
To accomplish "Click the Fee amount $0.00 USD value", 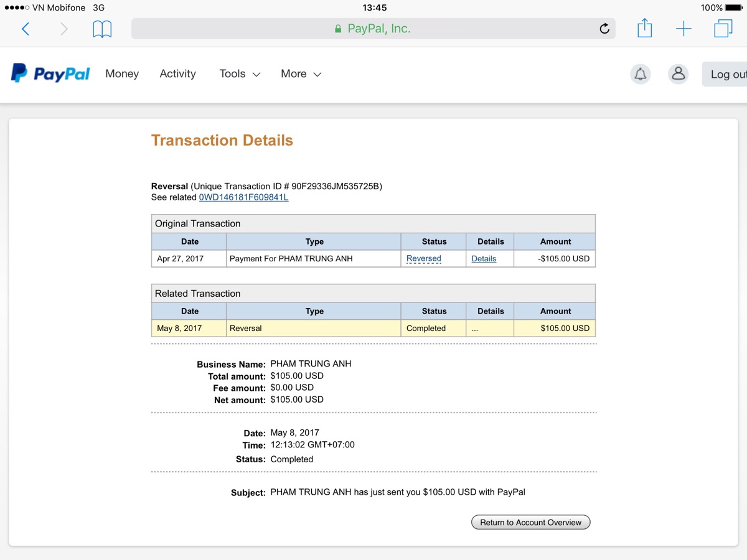I will click(x=292, y=388).
